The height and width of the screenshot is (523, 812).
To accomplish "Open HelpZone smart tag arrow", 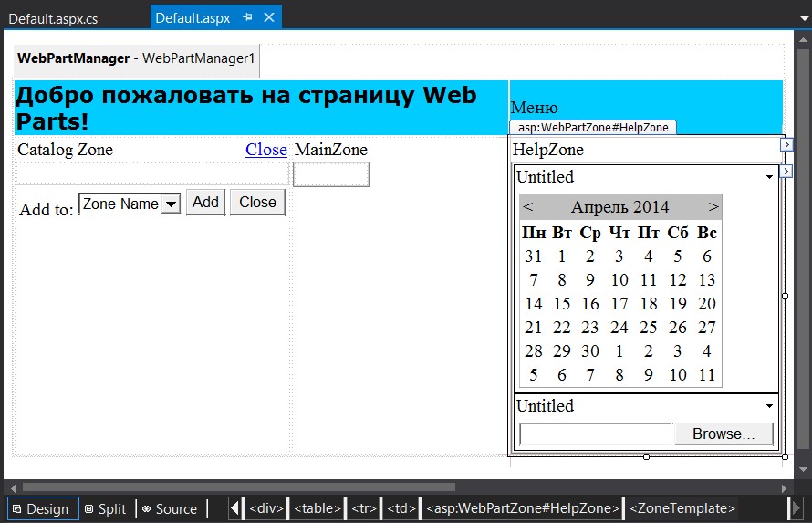I will pos(786,144).
